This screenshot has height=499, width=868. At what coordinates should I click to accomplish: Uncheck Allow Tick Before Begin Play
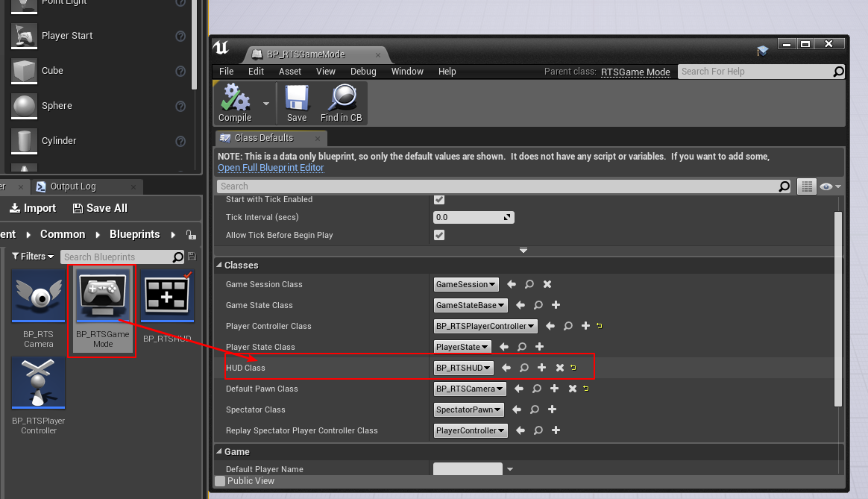pos(439,235)
